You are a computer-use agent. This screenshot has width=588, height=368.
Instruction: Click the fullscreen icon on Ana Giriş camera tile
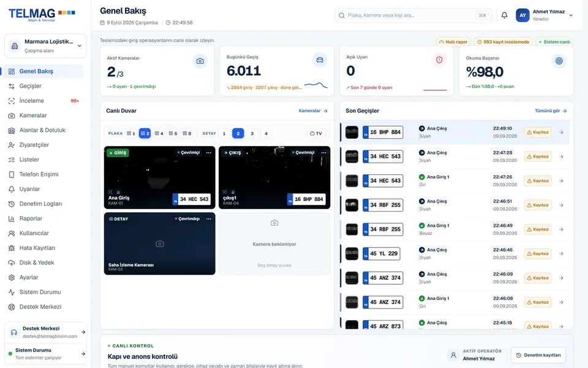point(110,192)
